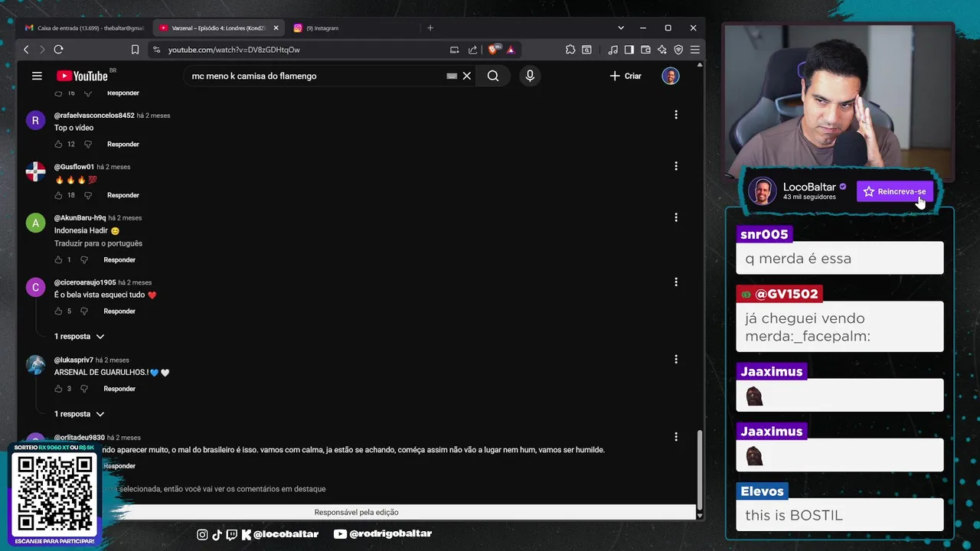The height and width of the screenshot is (551, 980).
Task: Dislike the @Gusflow01 comment
Action: 87,195
